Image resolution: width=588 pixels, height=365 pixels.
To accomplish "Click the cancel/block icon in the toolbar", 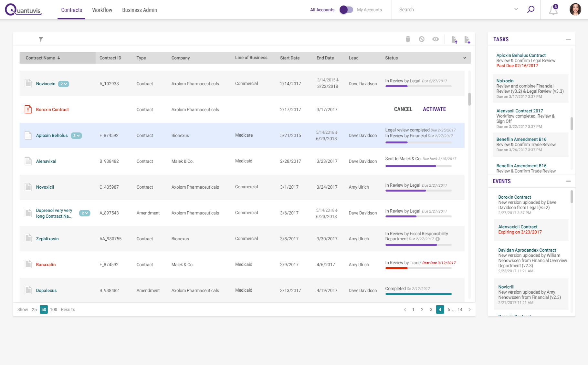I will [x=422, y=39].
